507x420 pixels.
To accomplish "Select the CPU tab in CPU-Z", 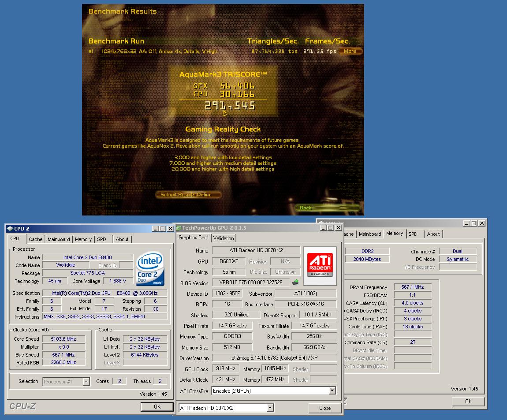I will click(15, 238).
